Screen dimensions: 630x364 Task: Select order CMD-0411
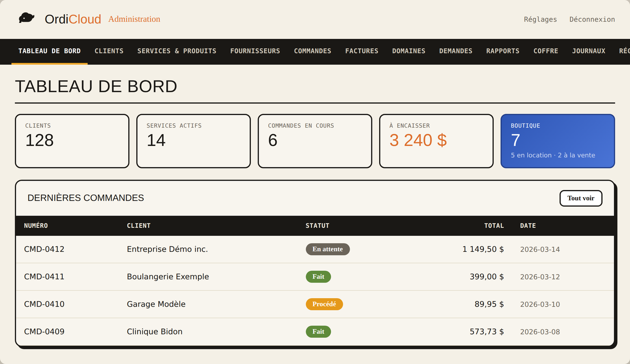(44, 277)
